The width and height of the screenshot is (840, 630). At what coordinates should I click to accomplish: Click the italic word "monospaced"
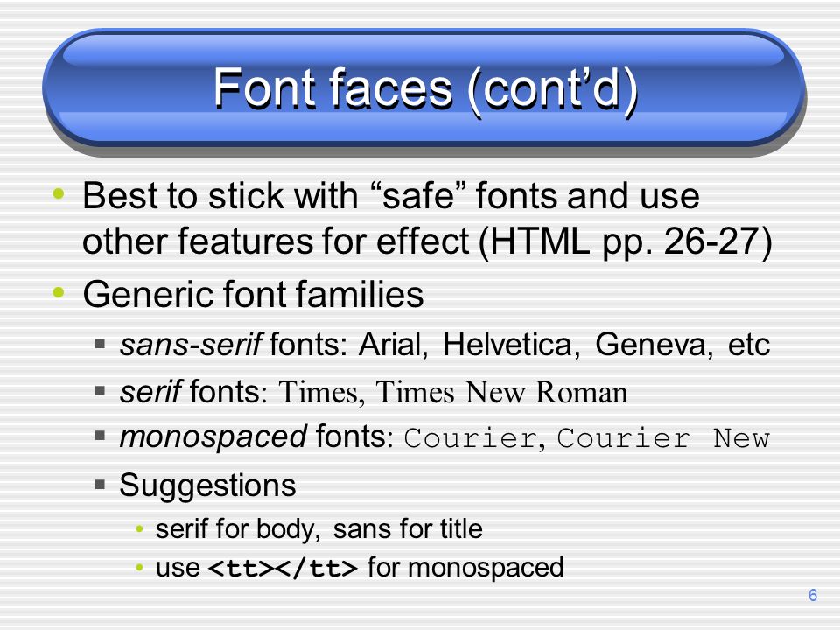pos(213,437)
